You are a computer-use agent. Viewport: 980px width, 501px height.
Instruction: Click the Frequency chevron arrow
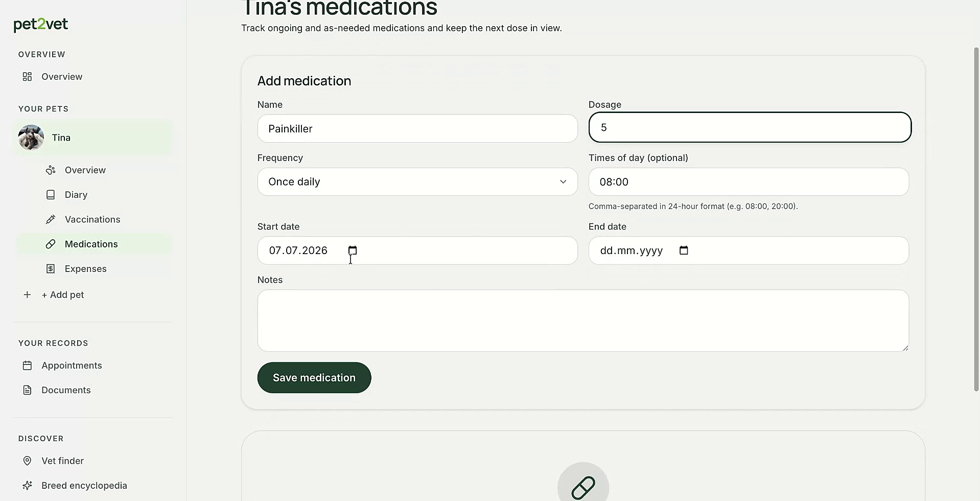(563, 181)
